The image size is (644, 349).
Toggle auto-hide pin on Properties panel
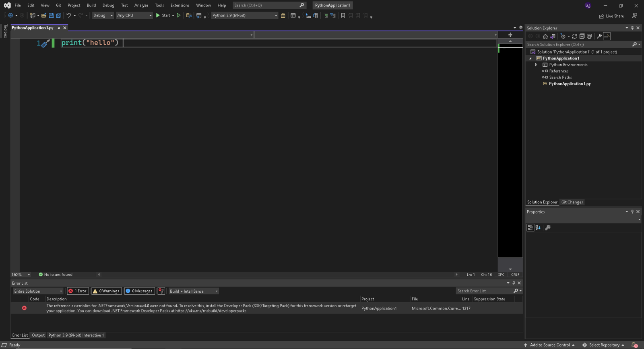pos(632,211)
